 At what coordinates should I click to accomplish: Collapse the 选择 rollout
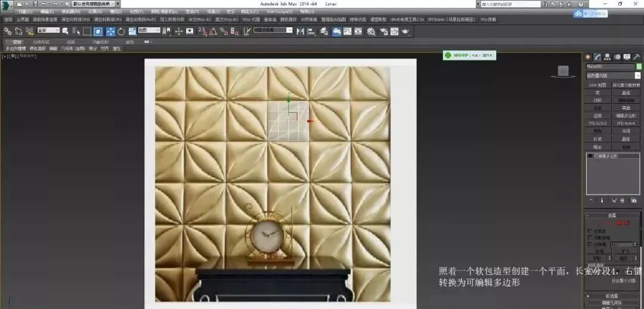[x=612, y=216]
